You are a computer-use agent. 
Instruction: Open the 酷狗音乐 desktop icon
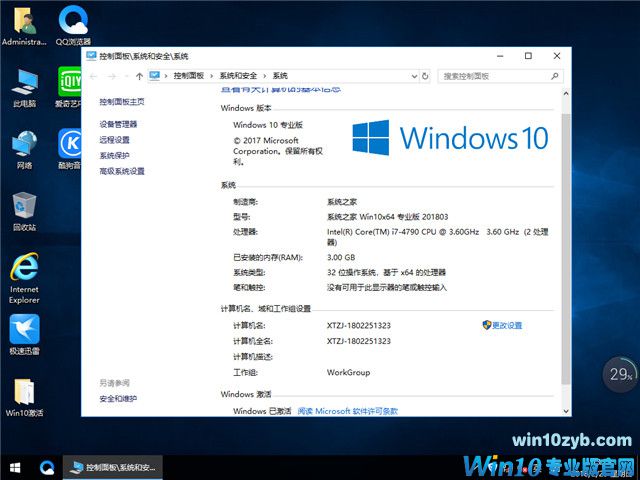point(69,149)
